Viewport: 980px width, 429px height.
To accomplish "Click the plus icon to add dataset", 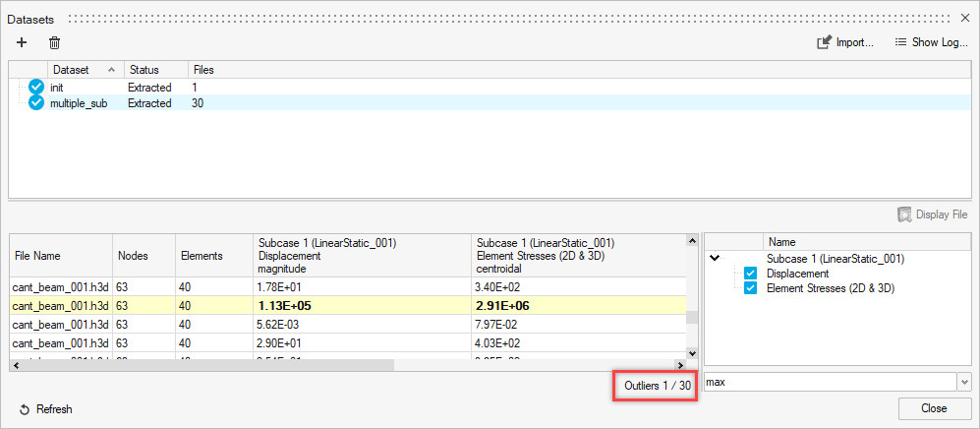I will (22, 42).
